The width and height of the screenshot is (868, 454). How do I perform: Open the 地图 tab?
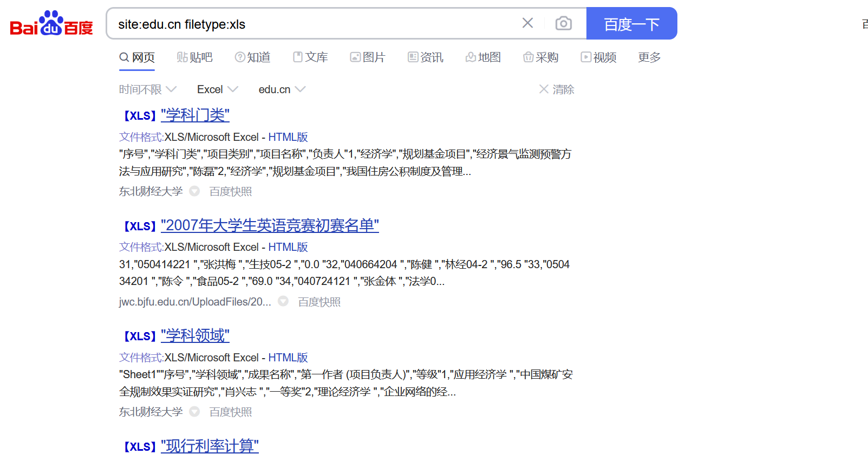click(483, 57)
